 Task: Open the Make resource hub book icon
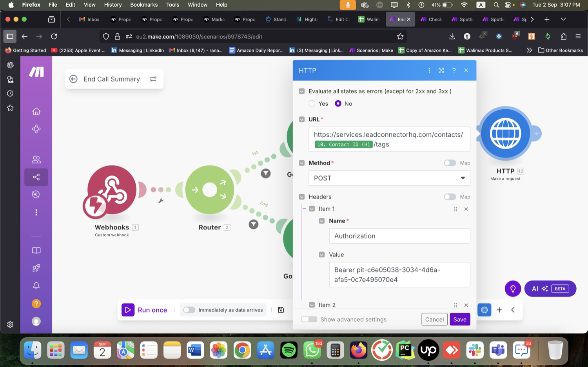pyautogui.click(x=36, y=250)
